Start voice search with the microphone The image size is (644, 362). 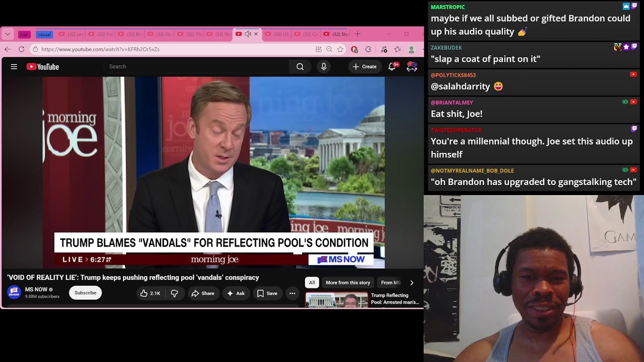coord(324,66)
